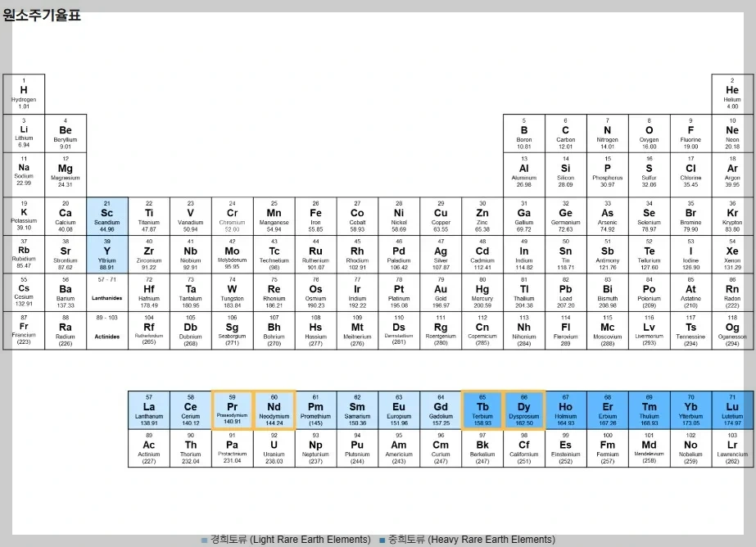Click the outlined Praseodymium (Pr) cell
The image size is (756, 547).
coord(233,410)
